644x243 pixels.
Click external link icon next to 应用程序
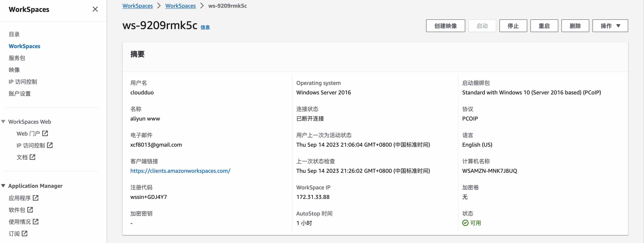(x=36, y=198)
